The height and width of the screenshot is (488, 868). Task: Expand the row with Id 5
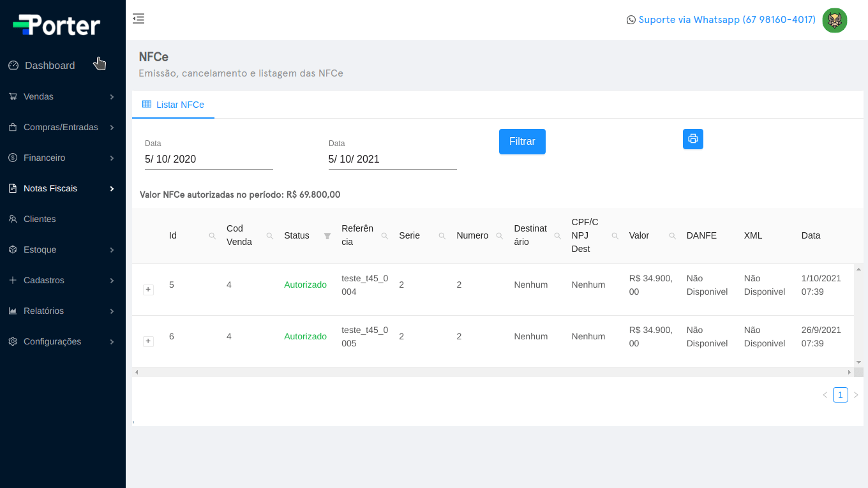point(148,290)
